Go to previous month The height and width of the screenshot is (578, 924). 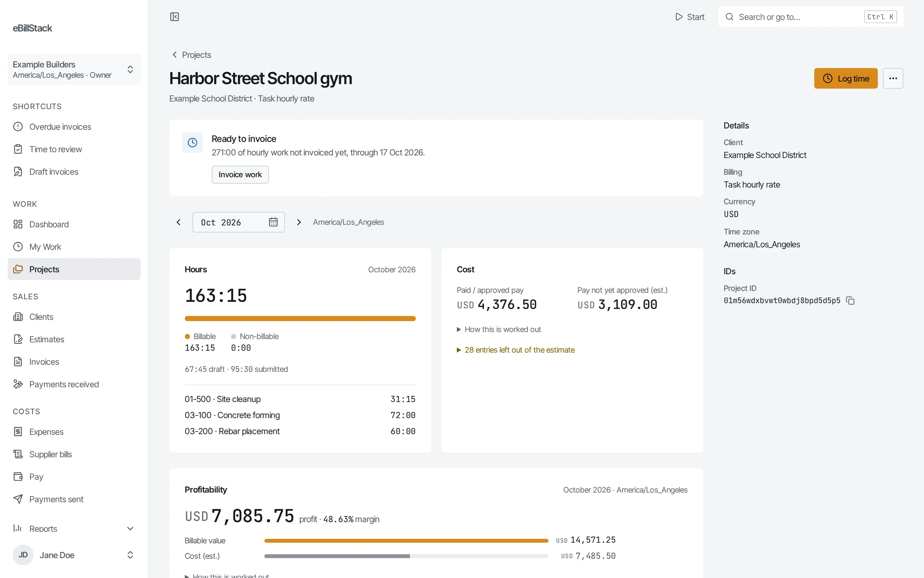point(178,222)
